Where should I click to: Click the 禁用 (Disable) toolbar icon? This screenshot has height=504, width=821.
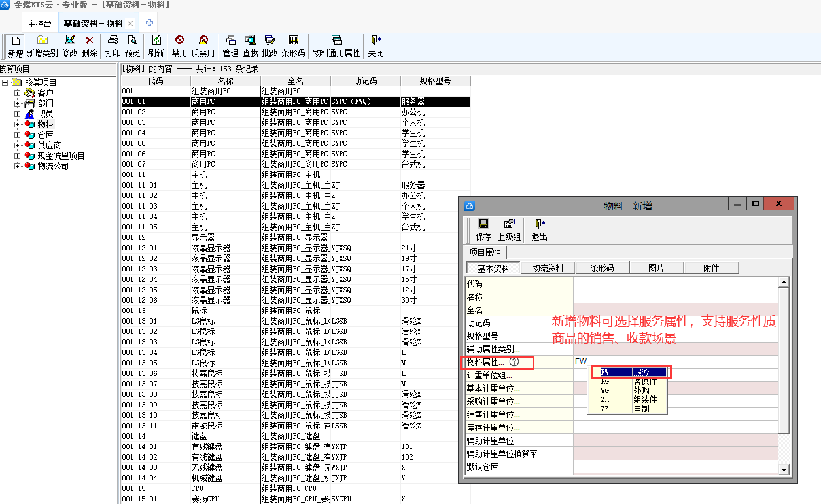tap(179, 46)
